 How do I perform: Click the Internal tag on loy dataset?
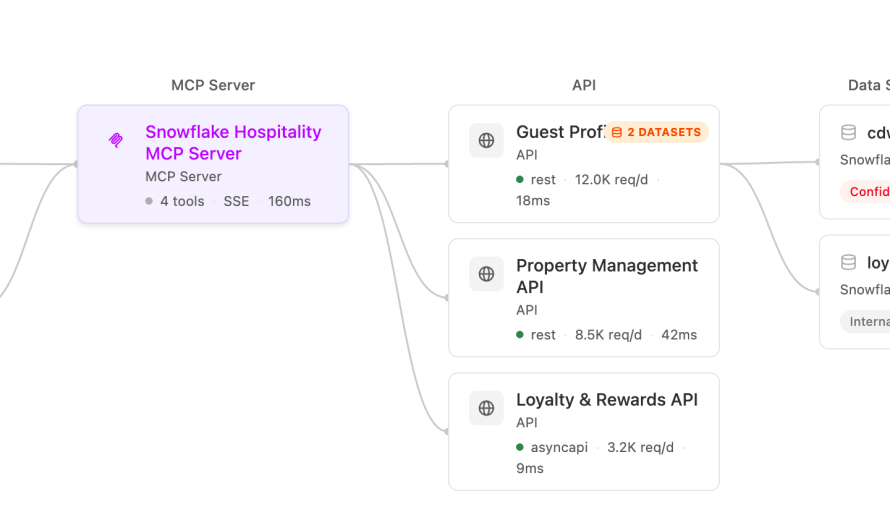tap(865, 322)
